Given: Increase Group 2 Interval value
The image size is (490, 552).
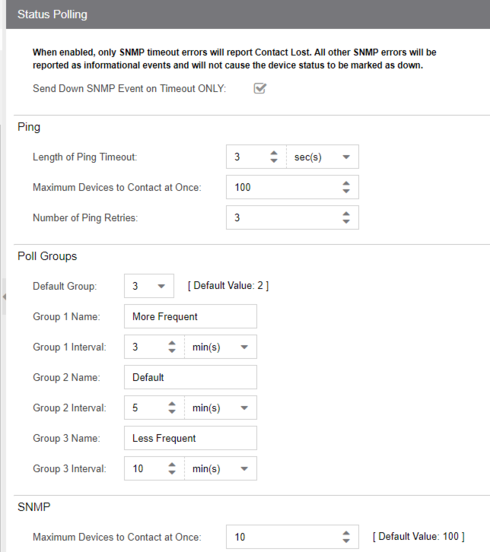Looking at the screenshot, I should pyautogui.click(x=172, y=404).
